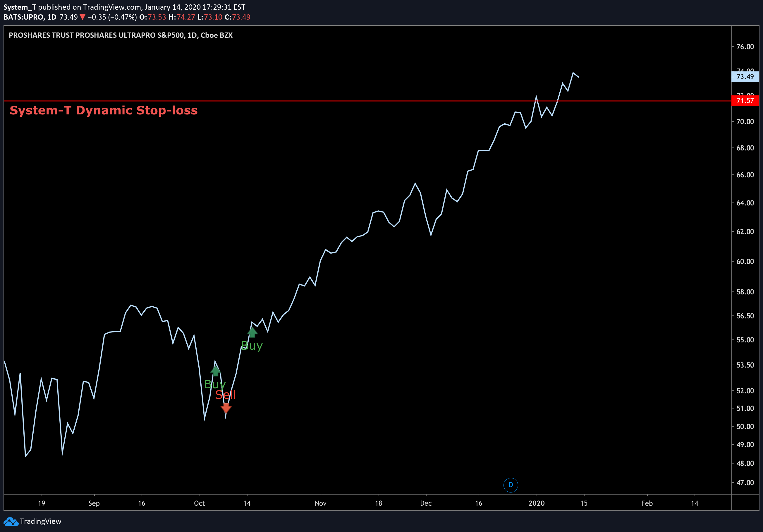The image size is (763, 532).
Task: Click the PROSHARES ULTRAPRO S&P500 chart title
Action: click(121, 35)
